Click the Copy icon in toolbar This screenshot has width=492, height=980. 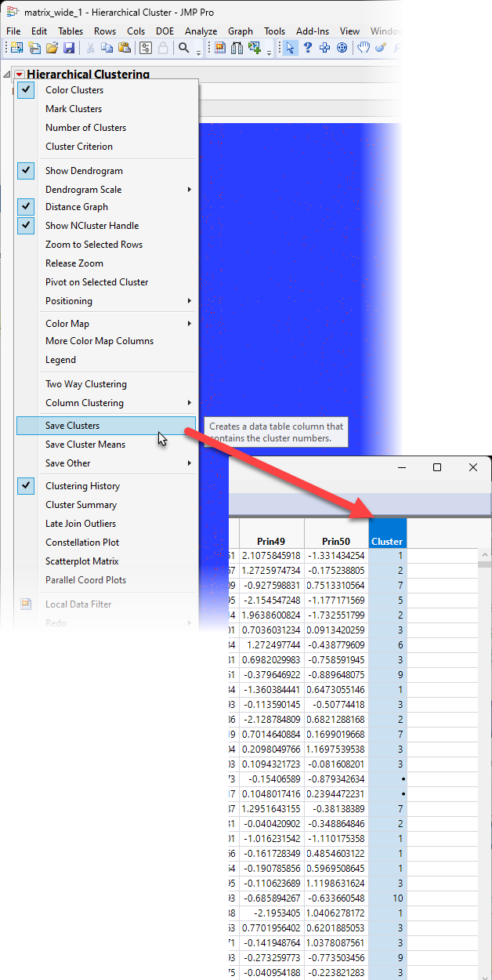point(107,48)
